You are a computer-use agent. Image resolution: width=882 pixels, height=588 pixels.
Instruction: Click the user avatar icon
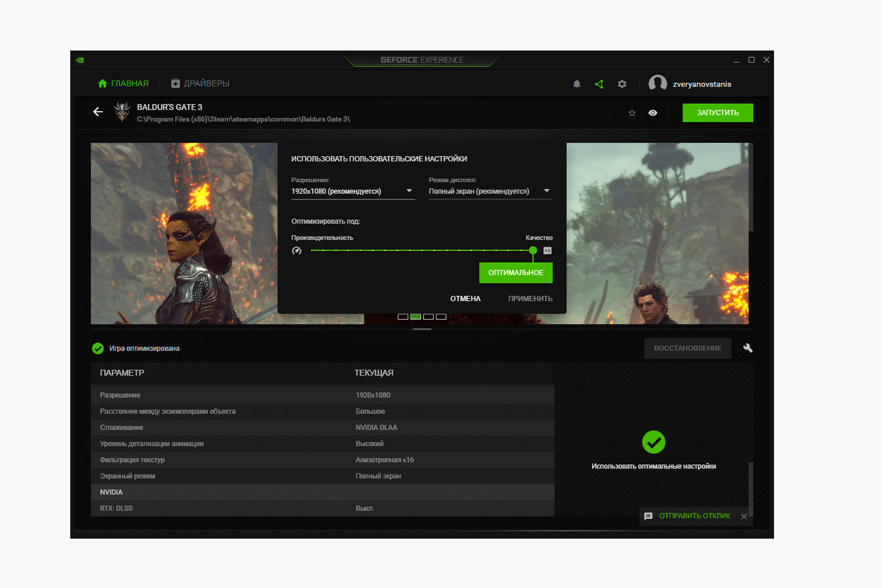click(657, 84)
